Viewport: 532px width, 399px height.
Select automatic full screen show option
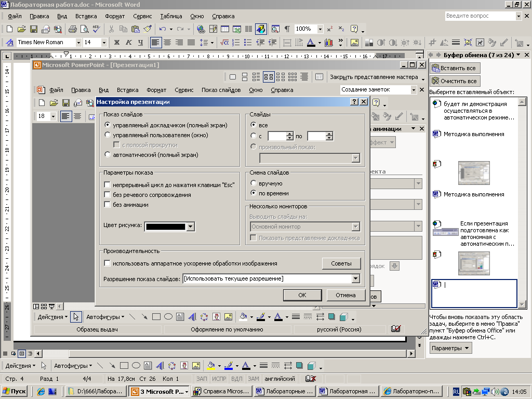[108, 154]
